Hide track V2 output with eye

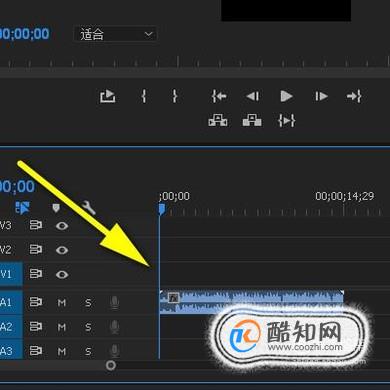tap(62, 250)
